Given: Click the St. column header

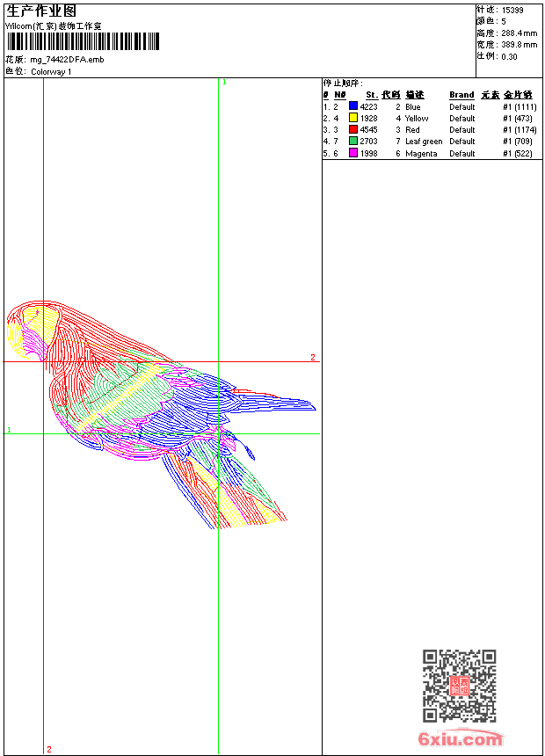Looking at the screenshot, I should (x=371, y=95).
